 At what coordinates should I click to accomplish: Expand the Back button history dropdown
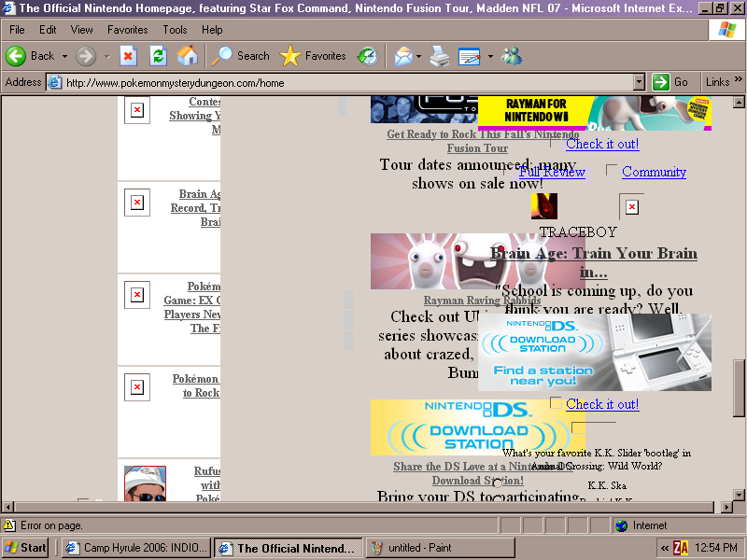click(x=64, y=56)
